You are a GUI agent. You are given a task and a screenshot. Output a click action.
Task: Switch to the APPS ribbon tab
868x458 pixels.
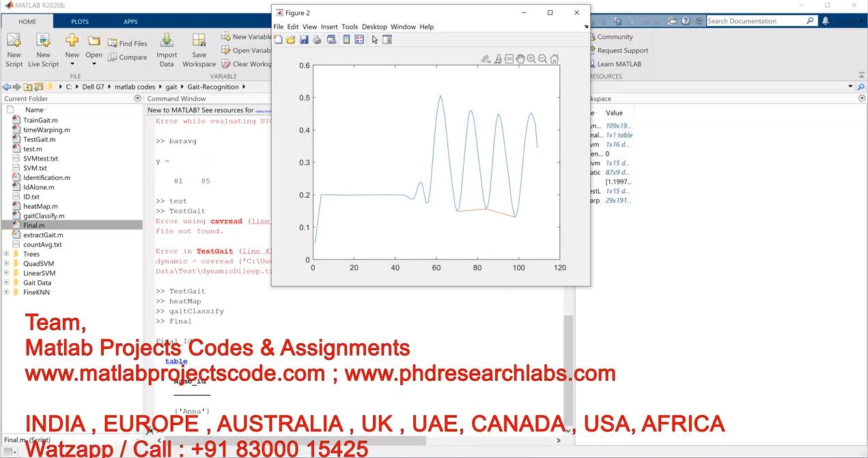point(130,22)
